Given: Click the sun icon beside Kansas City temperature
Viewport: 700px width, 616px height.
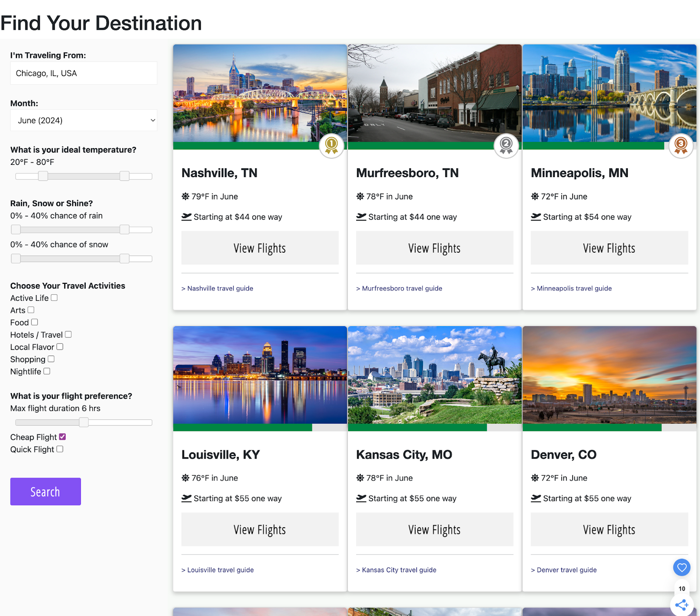Looking at the screenshot, I should (360, 478).
